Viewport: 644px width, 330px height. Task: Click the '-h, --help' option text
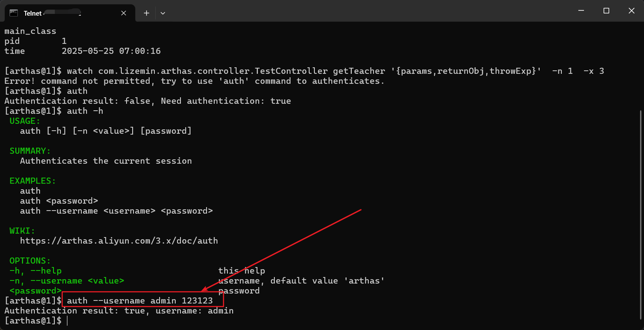pos(35,271)
